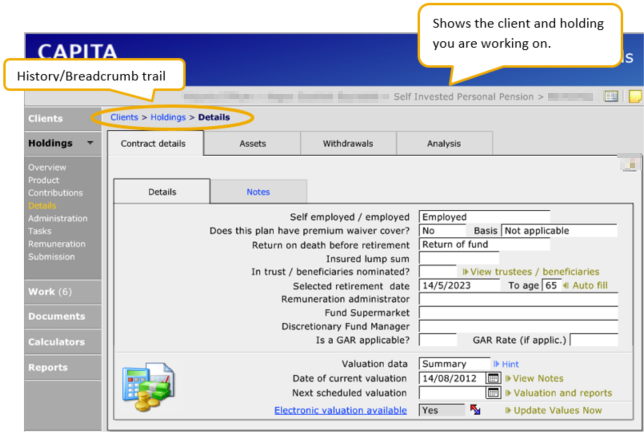Open calendar picker for current valuation date
This screenshot has width=644, height=436.
(x=493, y=378)
